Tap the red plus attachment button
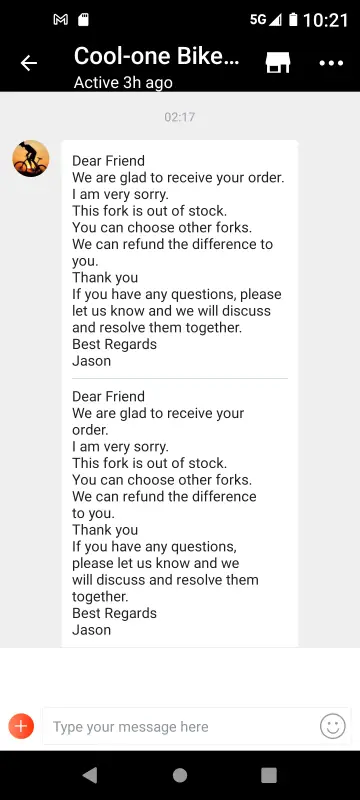Screen dimensions: 360x800 pos(21,726)
